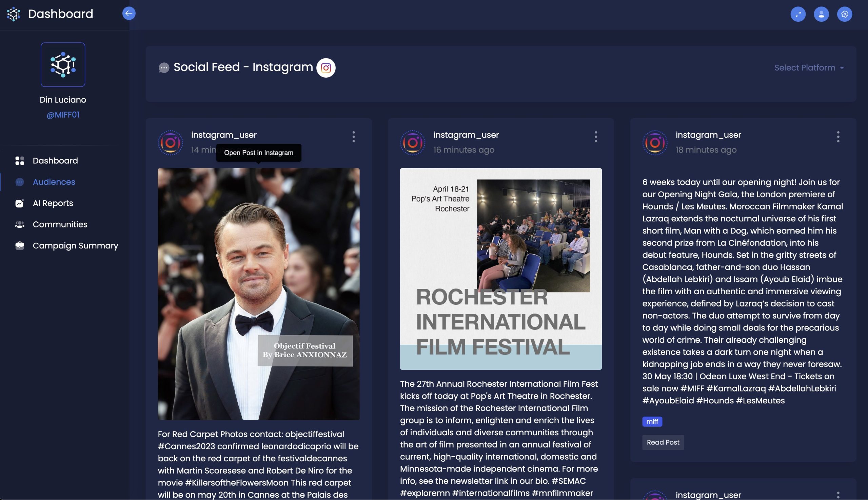Click the @MIFF01 handle link
868x500 pixels.
tap(63, 115)
